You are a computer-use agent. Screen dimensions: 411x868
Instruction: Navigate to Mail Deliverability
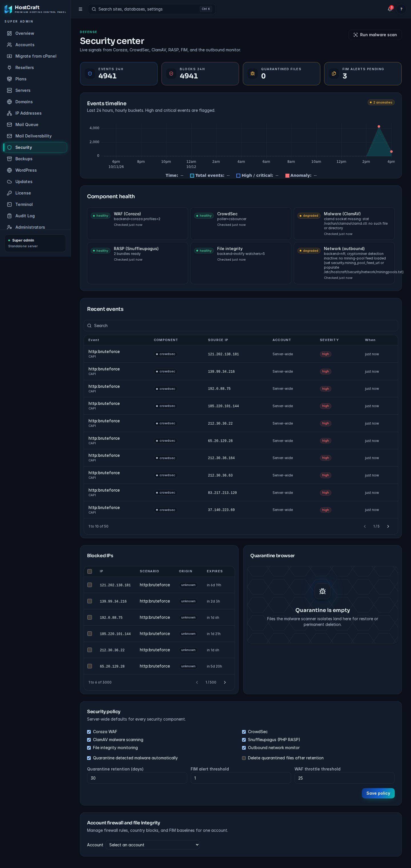coord(35,136)
